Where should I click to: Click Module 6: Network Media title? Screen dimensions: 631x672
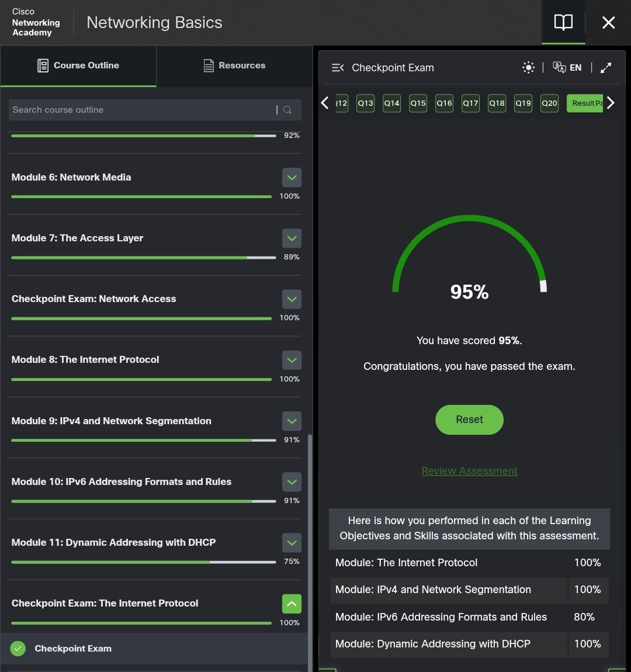point(71,178)
